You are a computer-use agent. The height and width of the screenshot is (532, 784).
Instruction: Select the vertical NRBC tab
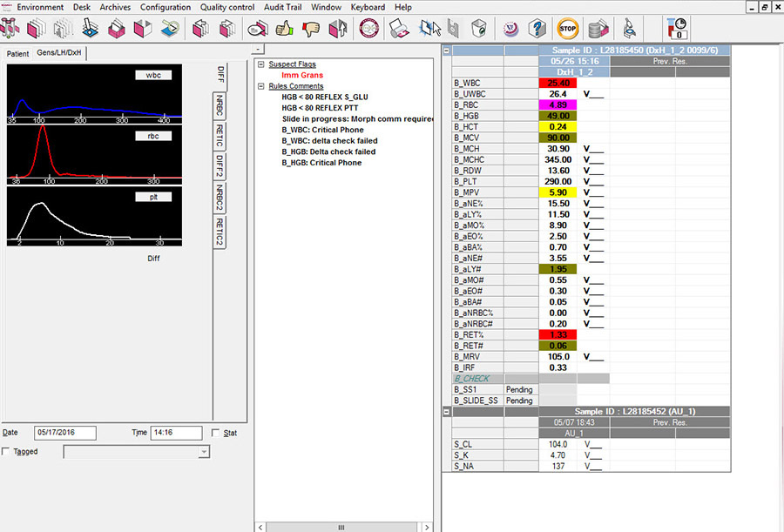coord(220,106)
